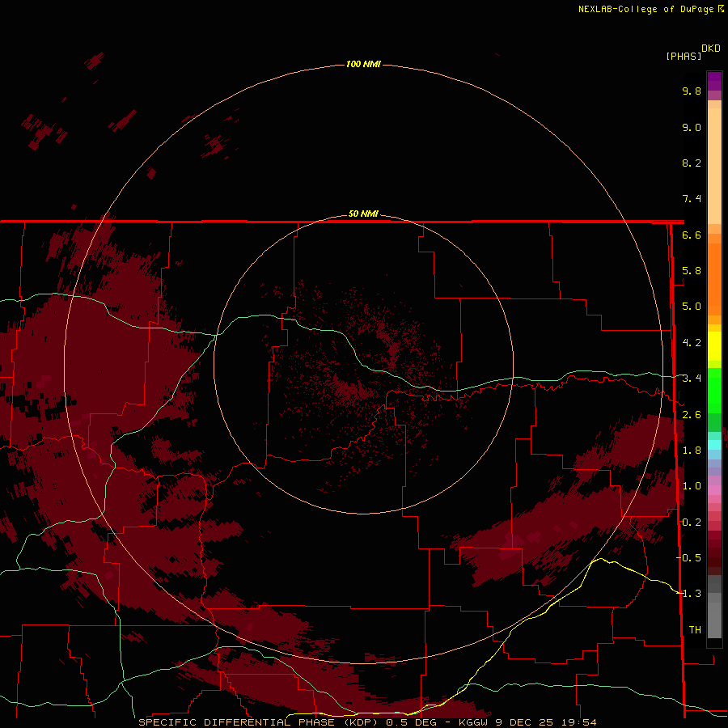
Task: Click the 6.6 scale value
Action: tap(692, 235)
